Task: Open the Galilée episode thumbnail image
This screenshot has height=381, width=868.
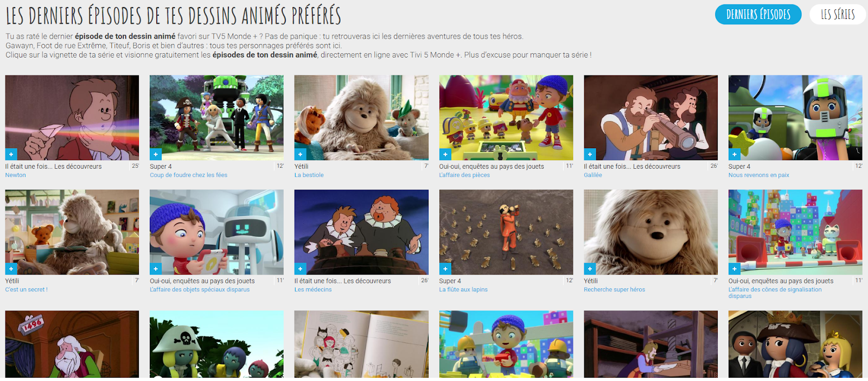Action: coord(651,118)
